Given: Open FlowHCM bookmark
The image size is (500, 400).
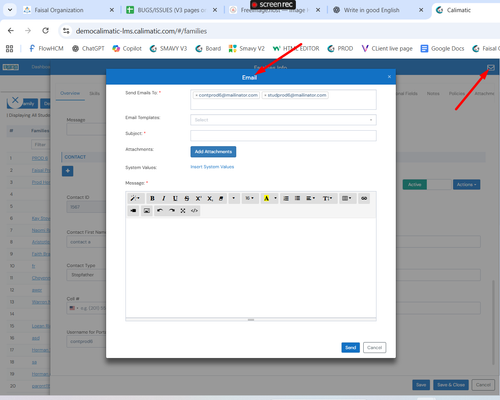Looking at the screenshot, I should coord(46,49).
